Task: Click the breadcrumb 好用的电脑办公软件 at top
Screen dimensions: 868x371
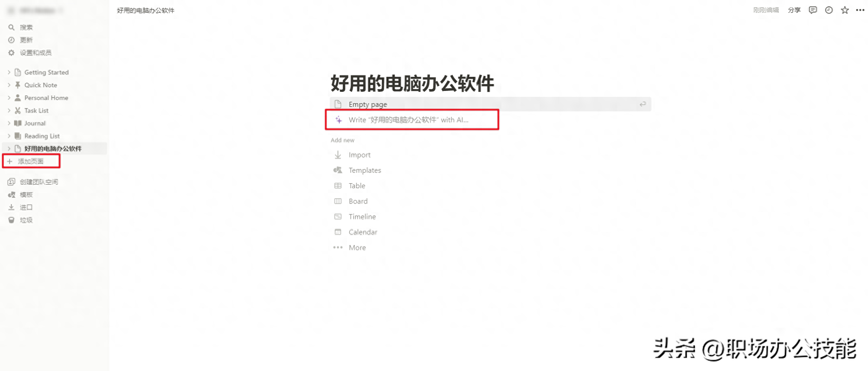Action: click(x=145, y=10)
